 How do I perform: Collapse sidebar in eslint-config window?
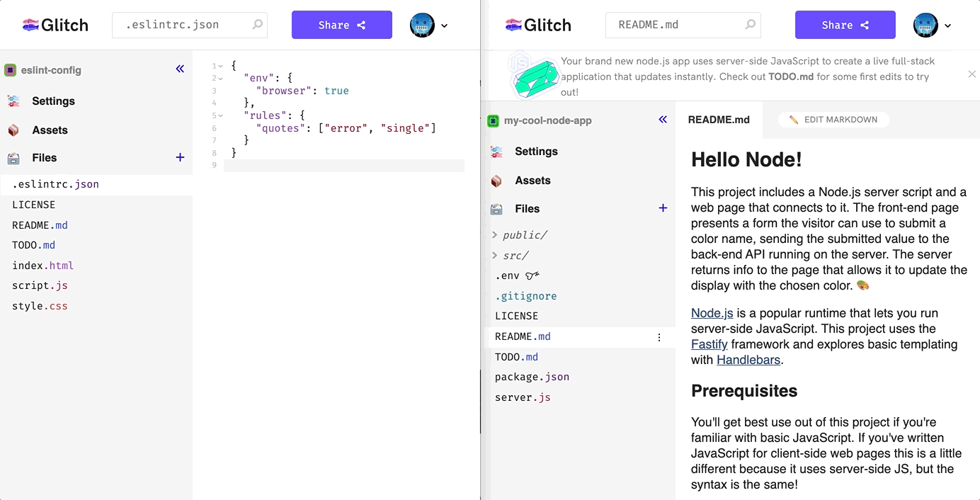point(180,69)
